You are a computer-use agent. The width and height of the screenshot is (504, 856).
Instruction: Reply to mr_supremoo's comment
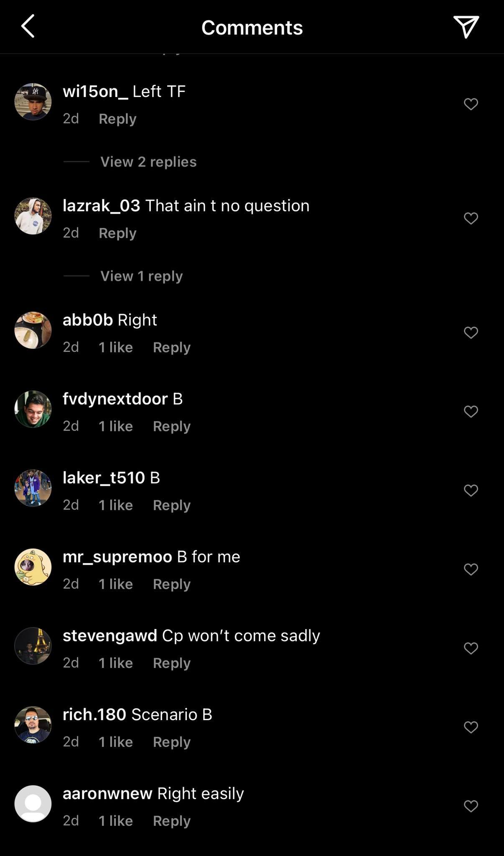tap(171, 584)
